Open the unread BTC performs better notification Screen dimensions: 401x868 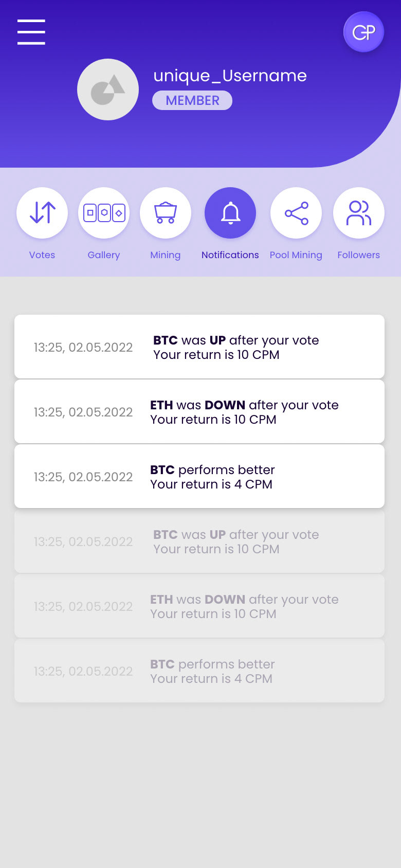(199, 477)
